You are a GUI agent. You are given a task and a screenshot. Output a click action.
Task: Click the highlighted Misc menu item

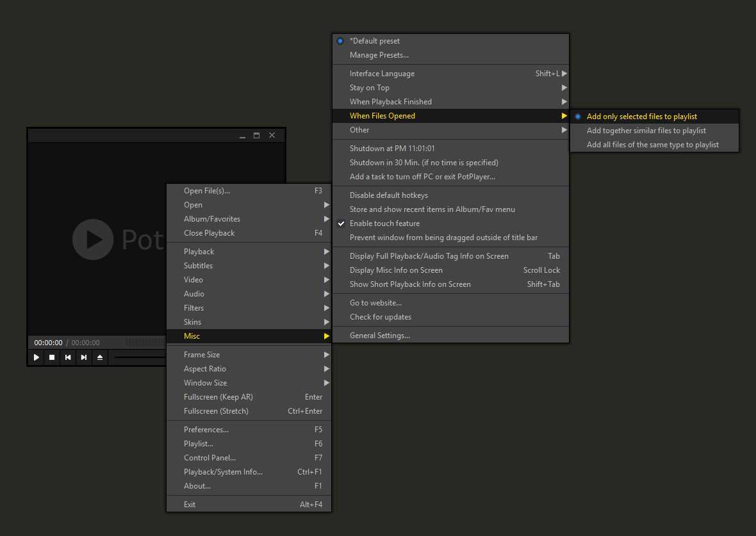(x=249, y=336)
